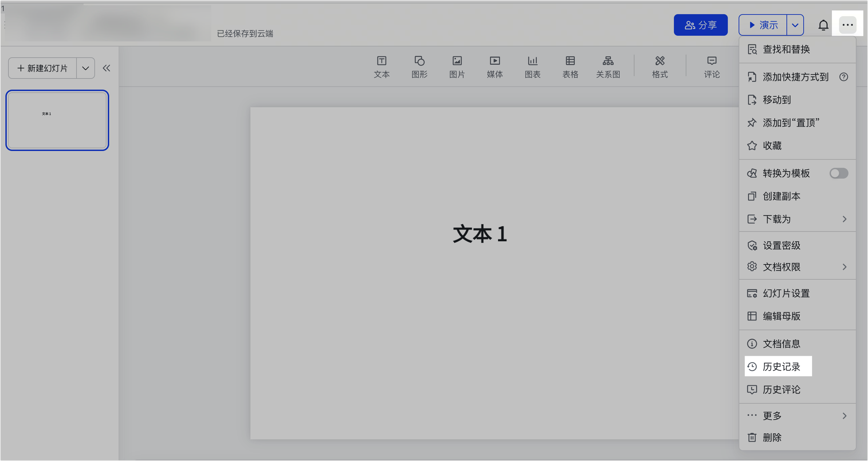Insert a text box using 文本 icon
This screenshot has height=461, width=868.
click(381, 67)
